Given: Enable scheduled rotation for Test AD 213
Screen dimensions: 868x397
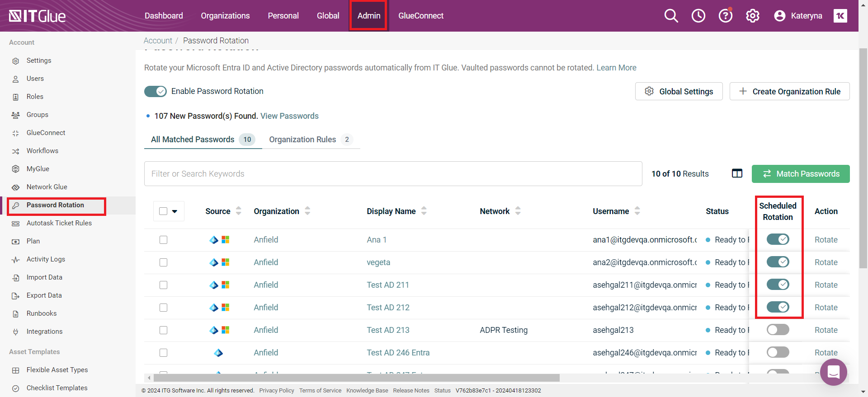Looking at the screenshot, I should (778, 329).
